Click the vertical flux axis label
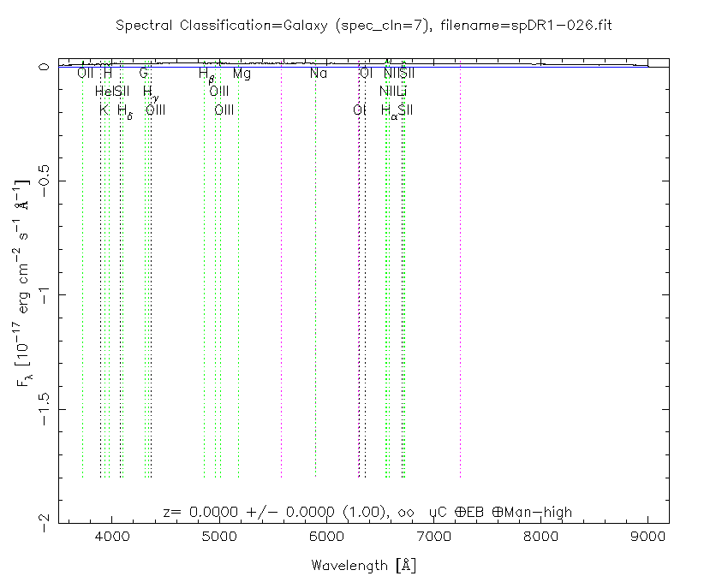Image resolution: width=728 pixels, height=582 pixels. tap(26, 291)
